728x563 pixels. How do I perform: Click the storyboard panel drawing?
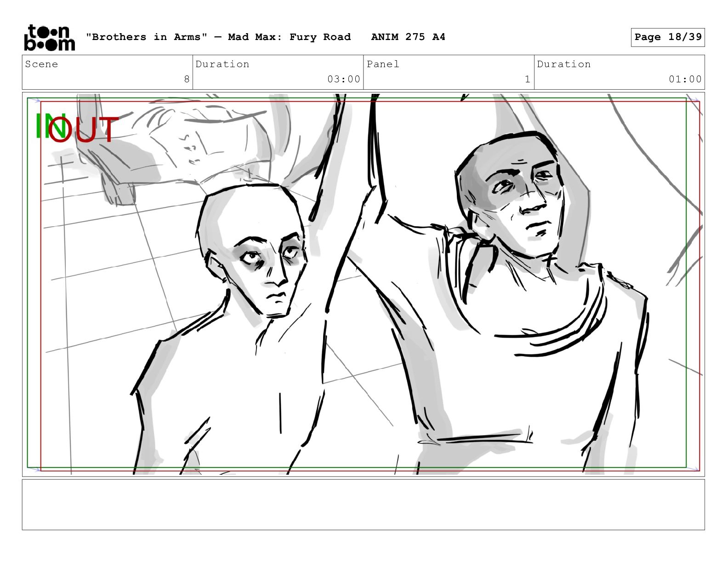click(363, 284)
